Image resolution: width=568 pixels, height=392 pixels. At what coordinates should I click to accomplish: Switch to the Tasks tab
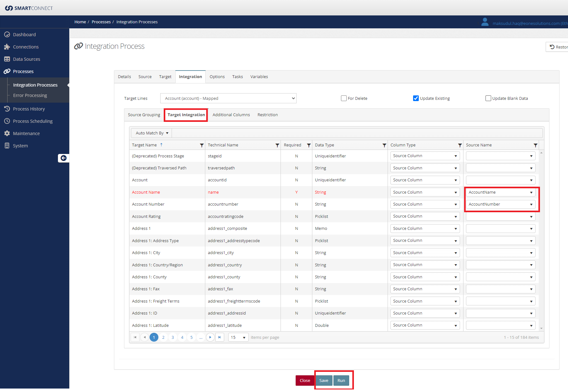click(238, 77)
